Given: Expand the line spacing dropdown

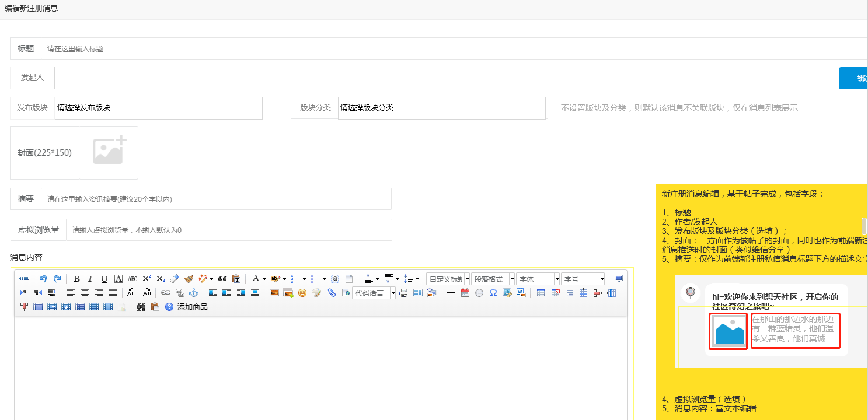Looking at the screenshot, I should pyautogui.click(x=417, y=279).
